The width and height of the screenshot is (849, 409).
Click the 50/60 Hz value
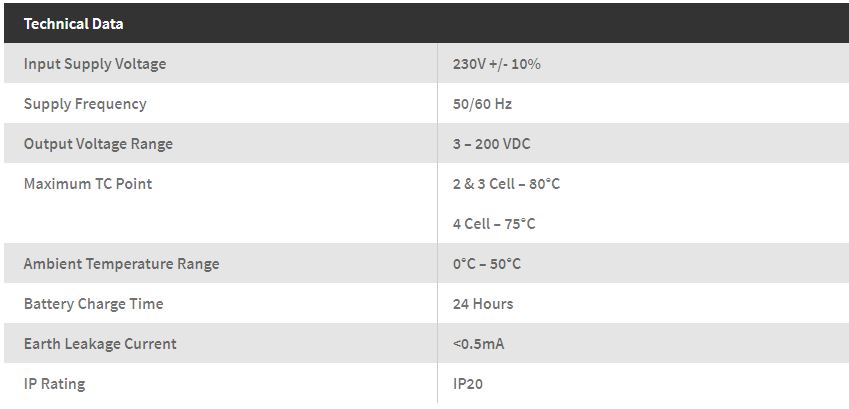click(482, 104)
